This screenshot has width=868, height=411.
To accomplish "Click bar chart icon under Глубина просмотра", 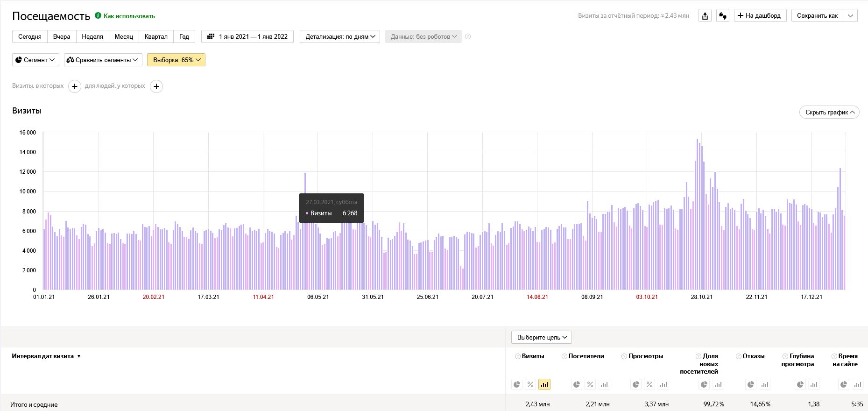I will click(x=814, y=384).
